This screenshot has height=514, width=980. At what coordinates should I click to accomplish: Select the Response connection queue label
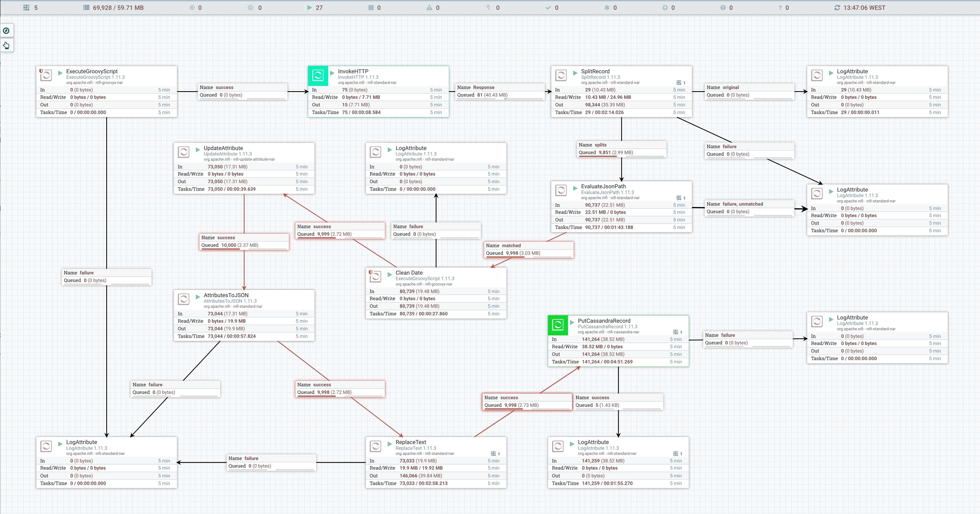[x=500, y=91]
